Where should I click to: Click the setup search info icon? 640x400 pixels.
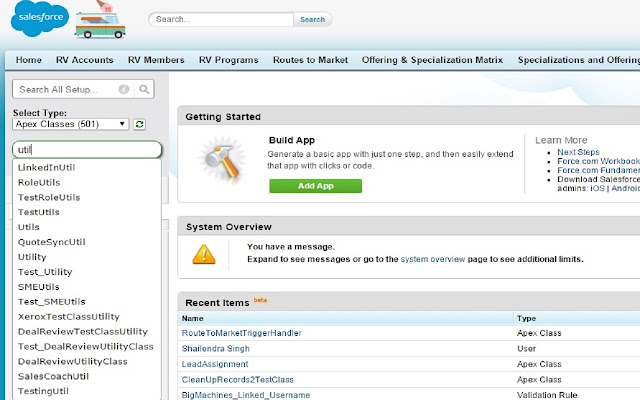(124, 89)
